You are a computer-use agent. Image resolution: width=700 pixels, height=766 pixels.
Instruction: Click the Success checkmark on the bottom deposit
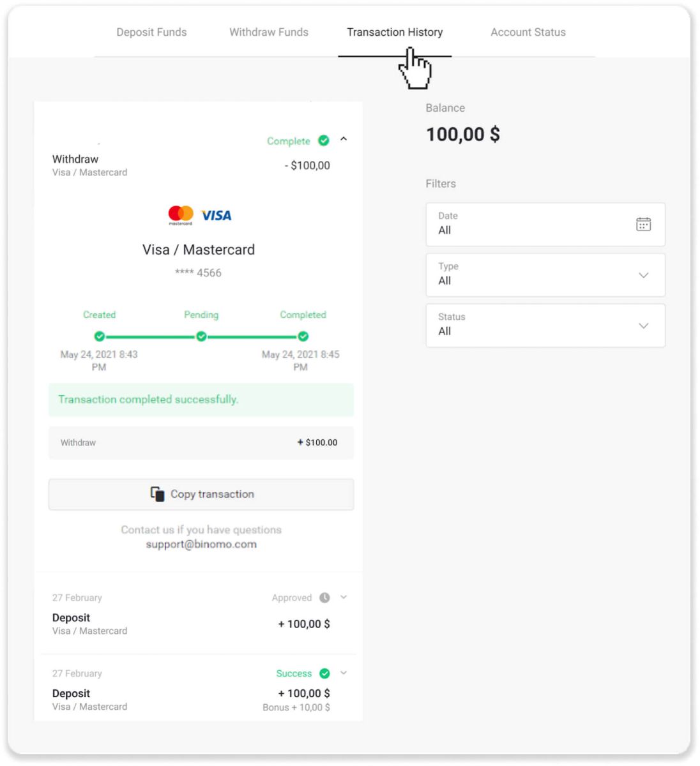click(x=326, y=673)
